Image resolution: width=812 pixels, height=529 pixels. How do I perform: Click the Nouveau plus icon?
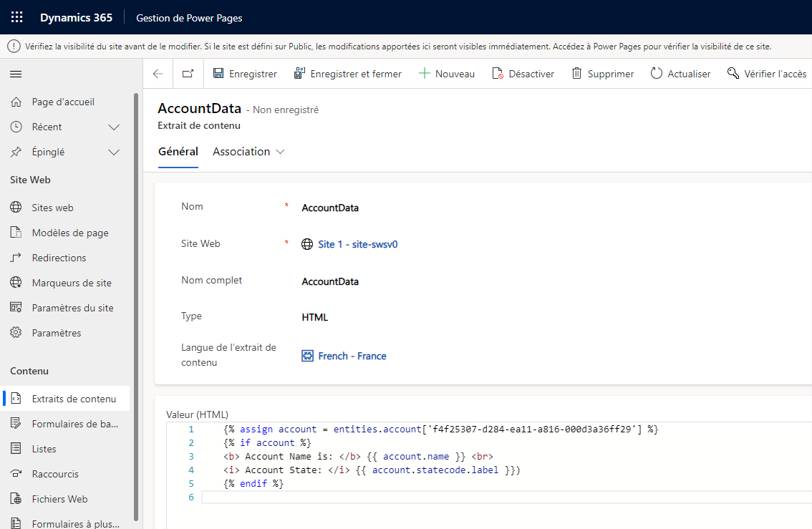(x=424, y=74)
